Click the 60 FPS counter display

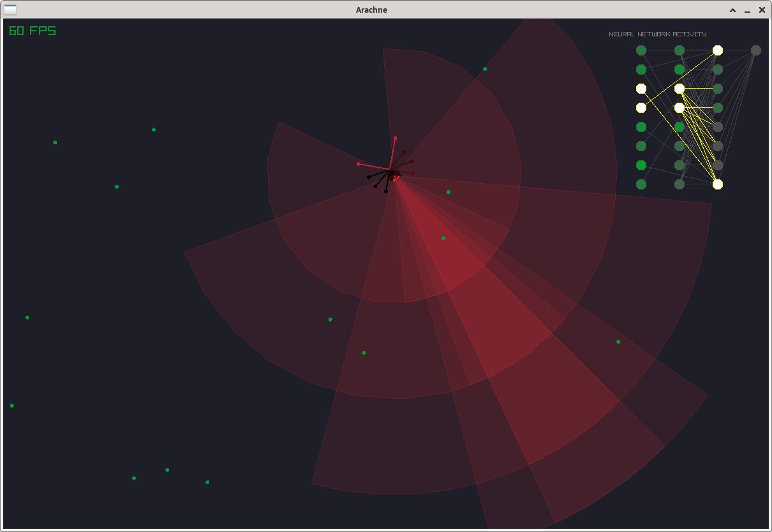[x=32, y=31]
